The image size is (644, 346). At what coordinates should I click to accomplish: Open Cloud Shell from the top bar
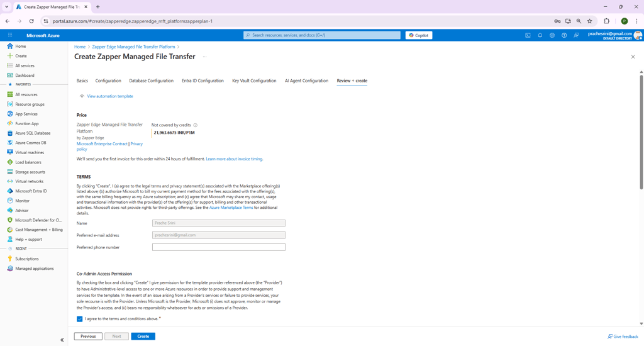click(528, 35)
